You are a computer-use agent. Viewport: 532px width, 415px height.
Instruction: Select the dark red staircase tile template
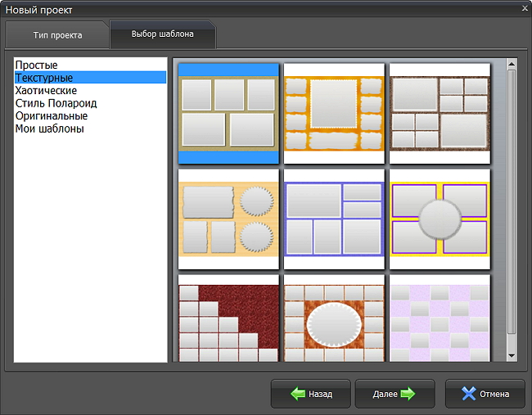click(228, 319)
